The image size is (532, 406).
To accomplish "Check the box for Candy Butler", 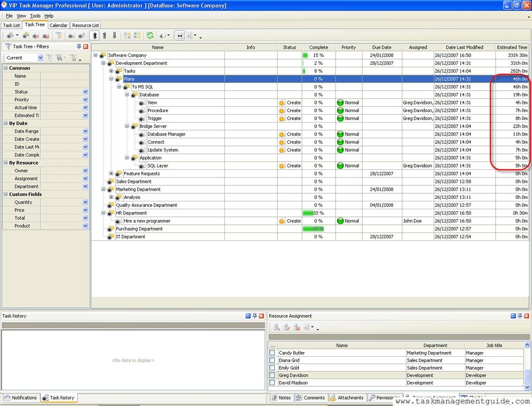I will tap(272, 353).
